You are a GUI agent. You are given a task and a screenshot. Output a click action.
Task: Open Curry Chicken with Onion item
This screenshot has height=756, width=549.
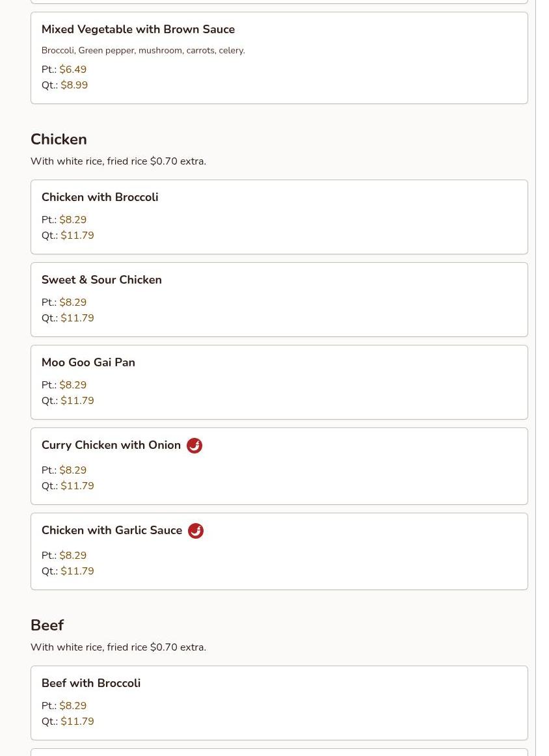coord(279,466)
